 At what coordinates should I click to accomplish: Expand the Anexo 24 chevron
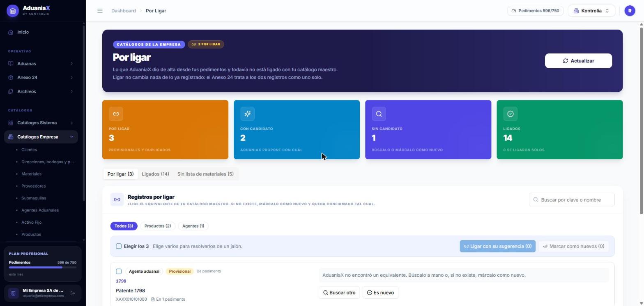tap(71, 78)
